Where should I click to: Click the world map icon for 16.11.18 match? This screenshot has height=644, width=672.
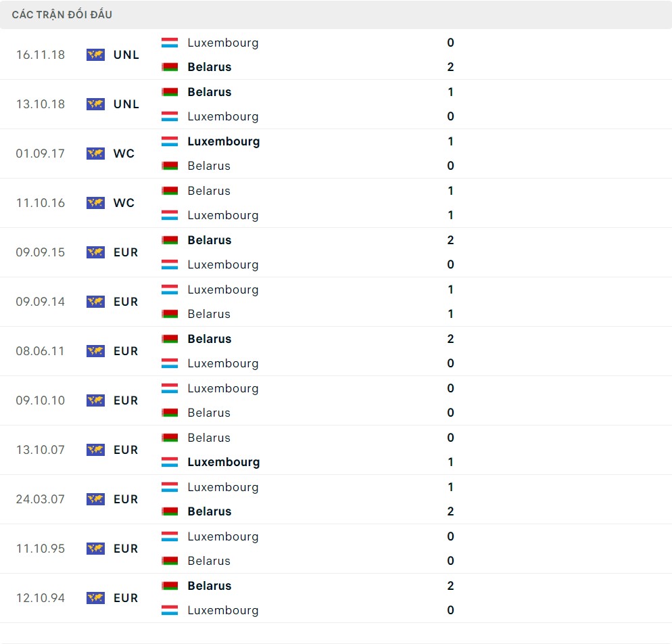(95, 55)
